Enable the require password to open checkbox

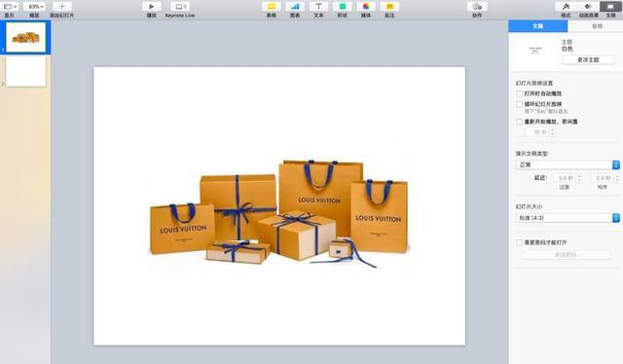[x=519, y=242]
